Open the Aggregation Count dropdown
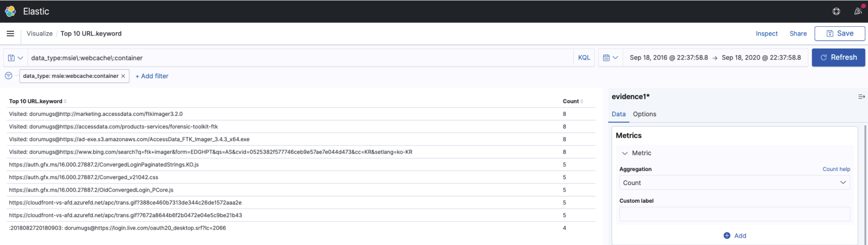The width and height of the screenshot is (868, 245). click(734, 183)
